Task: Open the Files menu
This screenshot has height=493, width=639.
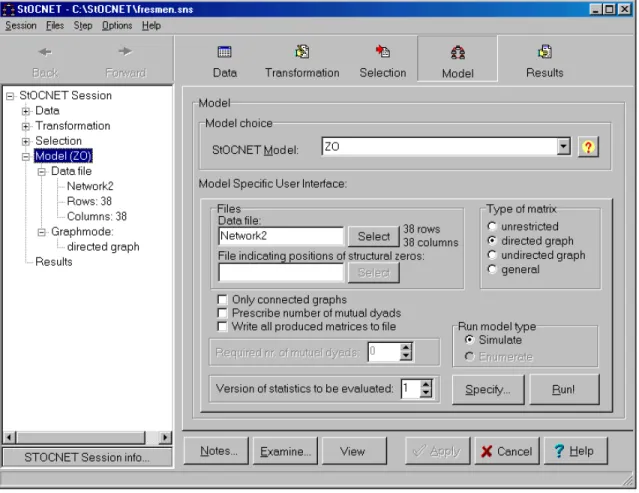Action: pos(55,26)
